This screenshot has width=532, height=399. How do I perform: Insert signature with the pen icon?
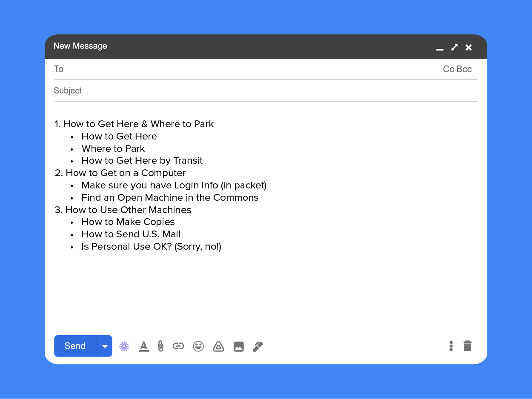258,346
